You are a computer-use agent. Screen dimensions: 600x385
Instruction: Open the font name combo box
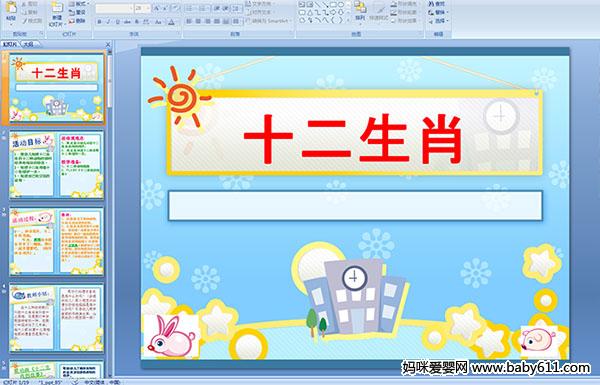114,8
